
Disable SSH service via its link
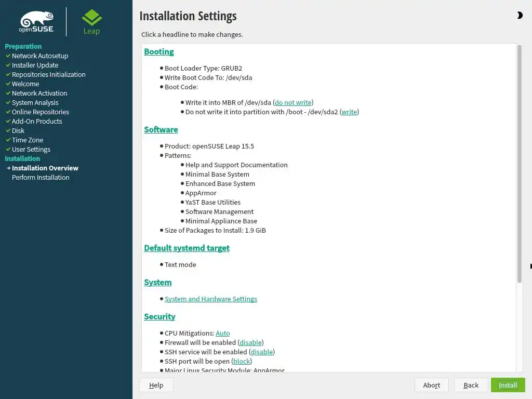pos(262,352)
